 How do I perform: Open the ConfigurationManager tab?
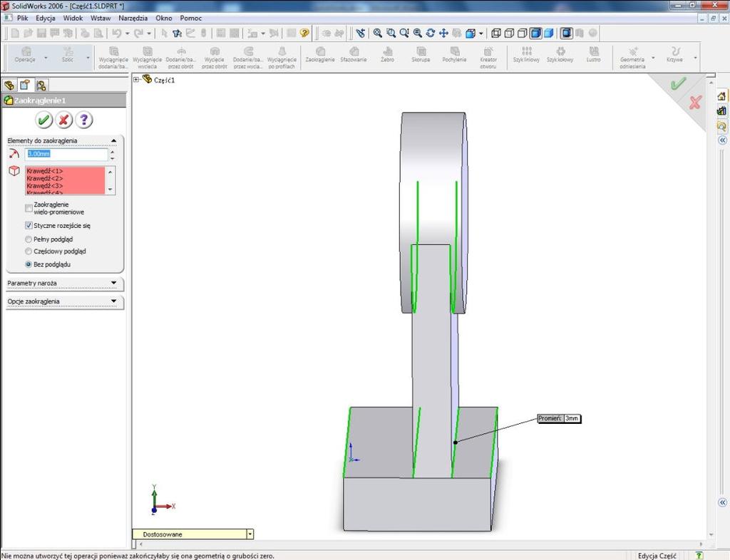point(41,85)
